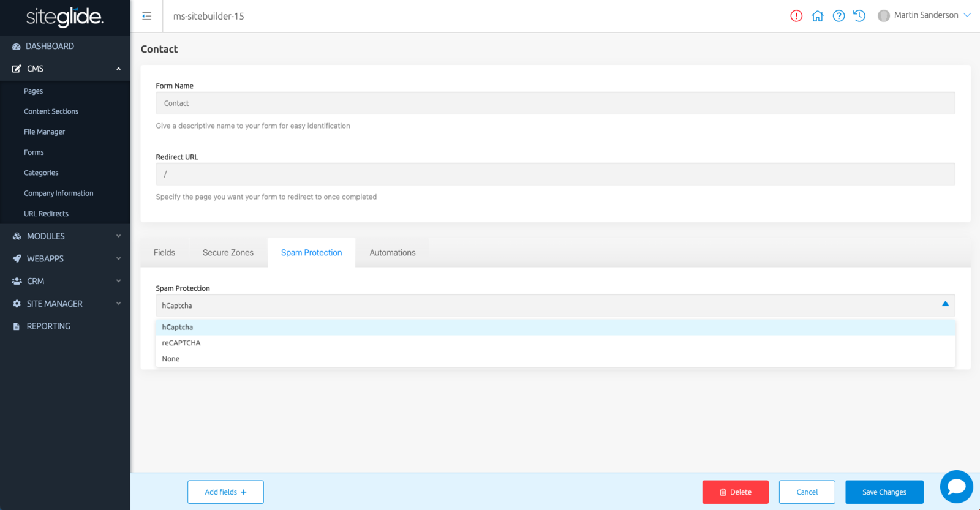Open File Manager in the sidebar
980x510 pixels.
pyautogui.click(x=44, y=132)
